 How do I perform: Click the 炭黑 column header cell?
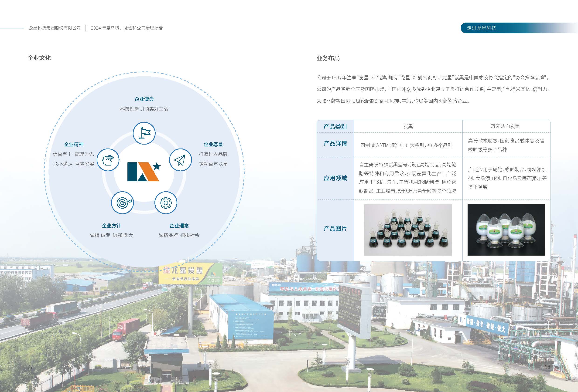(408, 127)
